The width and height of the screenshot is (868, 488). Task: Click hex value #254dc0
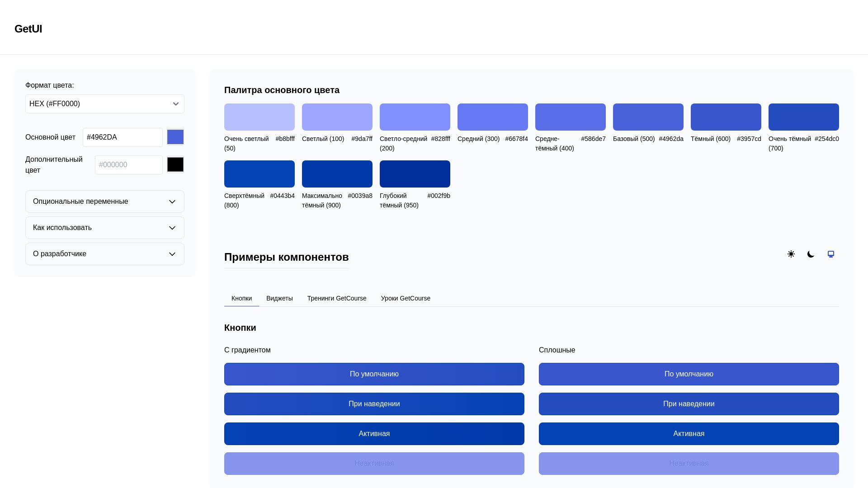[x=827, y=139]
